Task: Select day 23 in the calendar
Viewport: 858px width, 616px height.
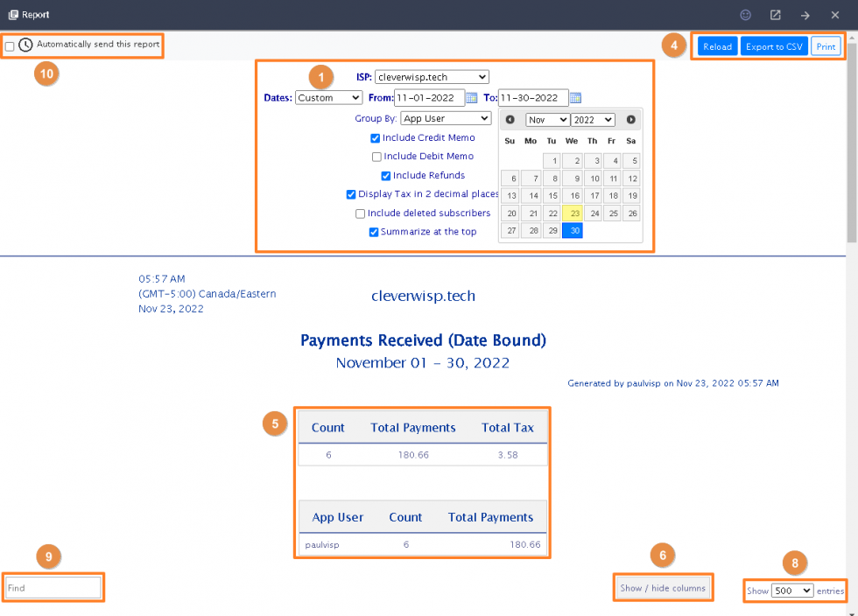Action: 572,213
